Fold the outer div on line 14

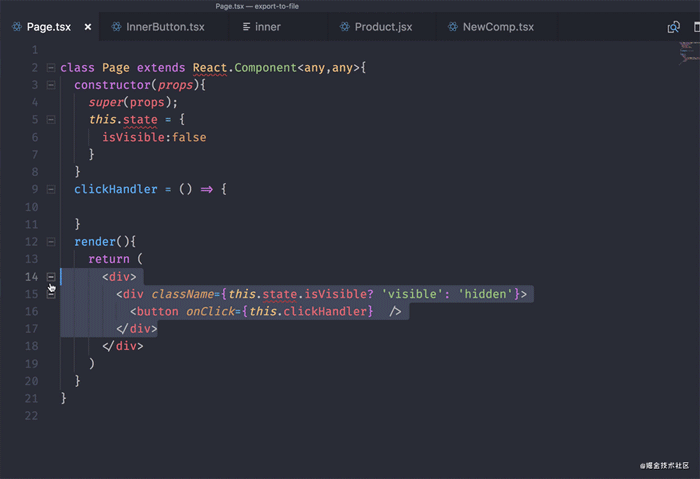(50, 276)
